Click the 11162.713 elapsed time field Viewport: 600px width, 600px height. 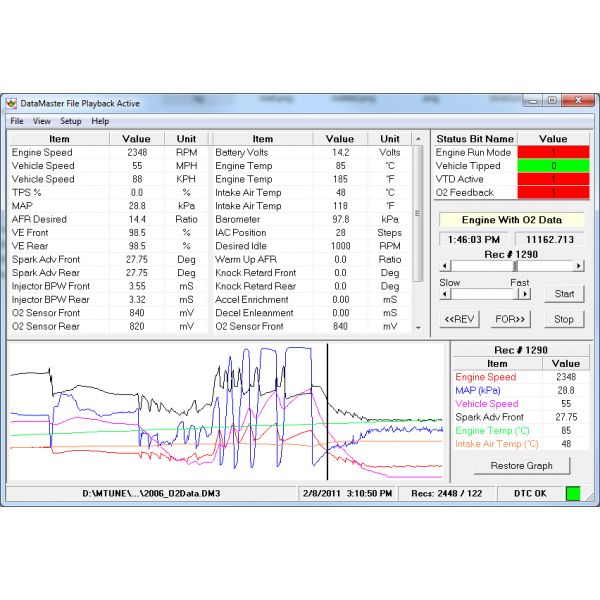(x=549, y=240)
